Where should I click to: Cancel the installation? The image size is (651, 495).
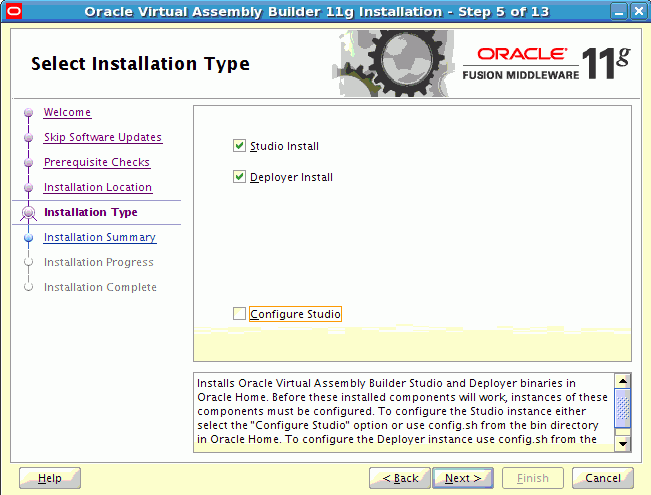(603, 478)
